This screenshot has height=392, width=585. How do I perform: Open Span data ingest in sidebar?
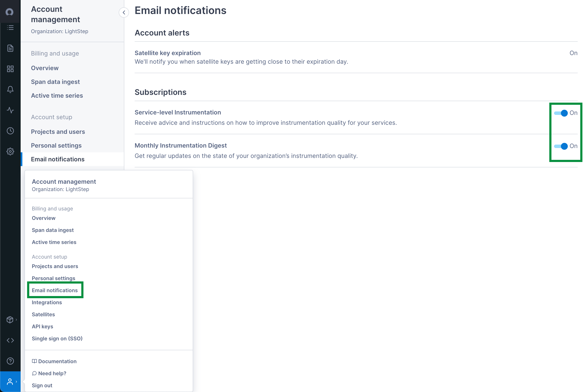coord(55,82)
